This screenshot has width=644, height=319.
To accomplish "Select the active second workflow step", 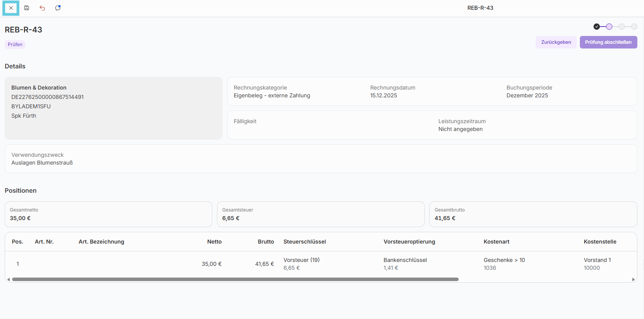I will click(609, 27).
